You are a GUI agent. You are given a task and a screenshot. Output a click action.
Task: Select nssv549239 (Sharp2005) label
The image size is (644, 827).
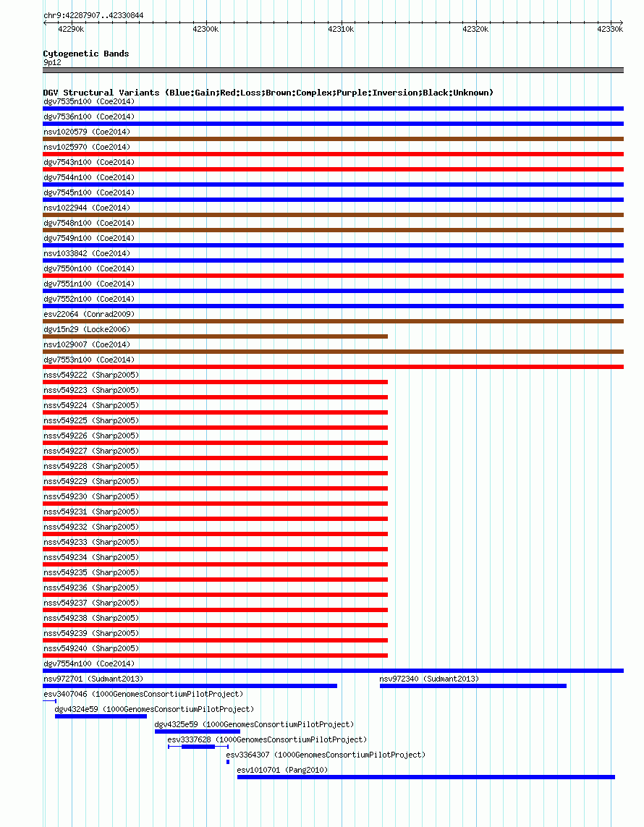pyautogui.click(x=91, y=633)
